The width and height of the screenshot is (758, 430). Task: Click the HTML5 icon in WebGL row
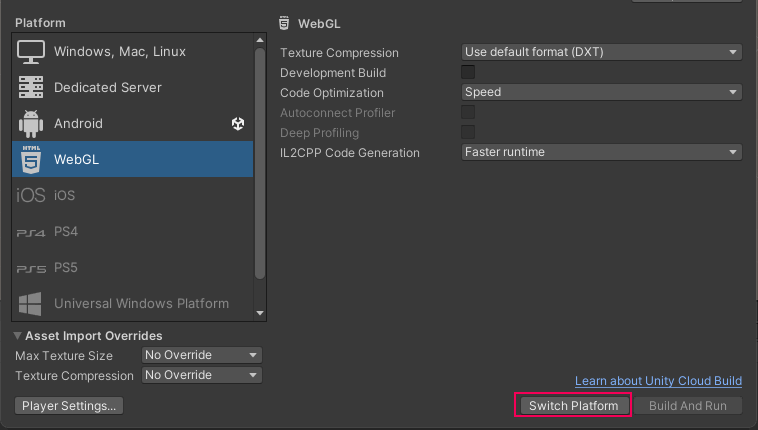[31, 160]
